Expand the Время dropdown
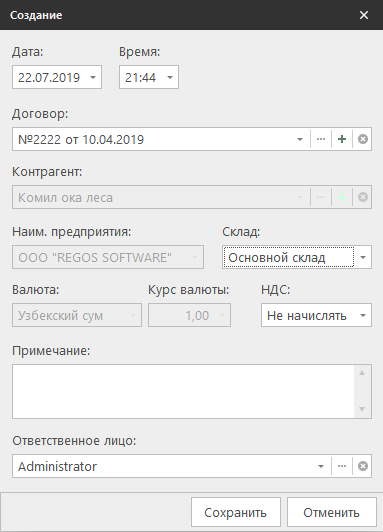Image resolution: width=383 pixels, height=532 pixels. coord(170,77)
